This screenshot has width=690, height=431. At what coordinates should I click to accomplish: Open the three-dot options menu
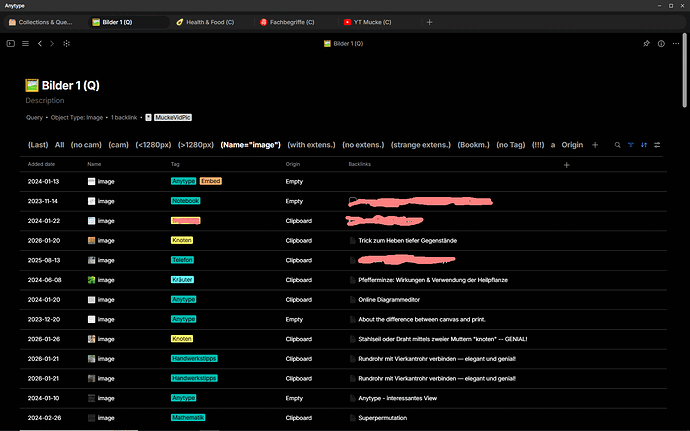click(x=676, y=44)
